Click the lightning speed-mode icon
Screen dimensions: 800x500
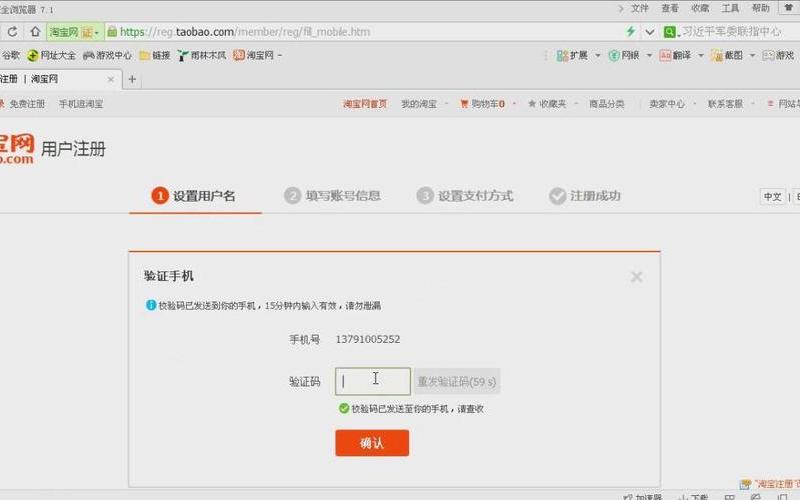[x=631, y=32]
